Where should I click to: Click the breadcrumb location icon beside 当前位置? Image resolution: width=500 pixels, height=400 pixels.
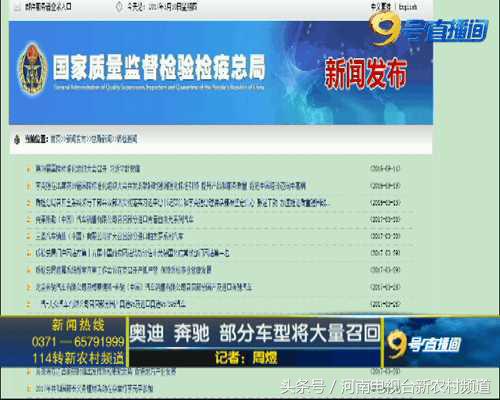click(x=17, y=139)
